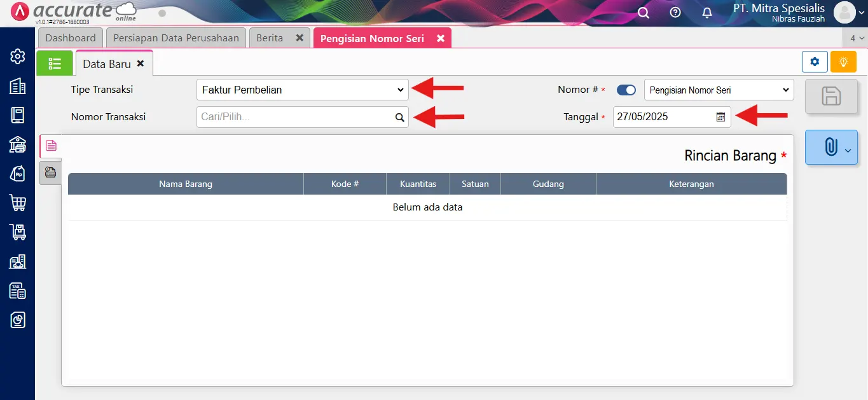
Task: Click the notification bell in the header
Action: point(706,13)
